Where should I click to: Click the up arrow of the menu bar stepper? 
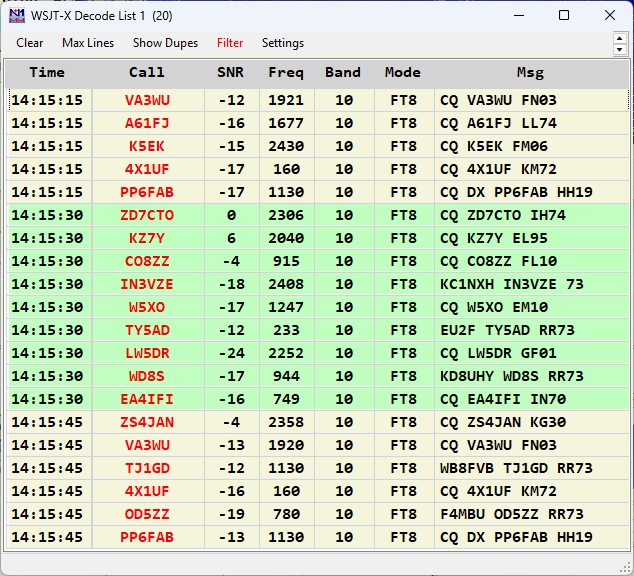tap(620, 38)
